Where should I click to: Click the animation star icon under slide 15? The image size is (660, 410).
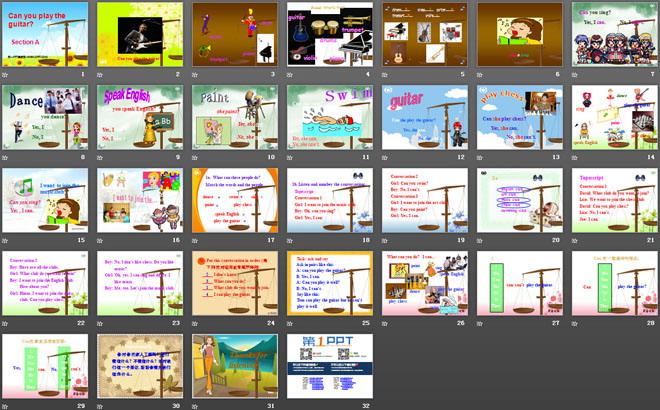5,241
